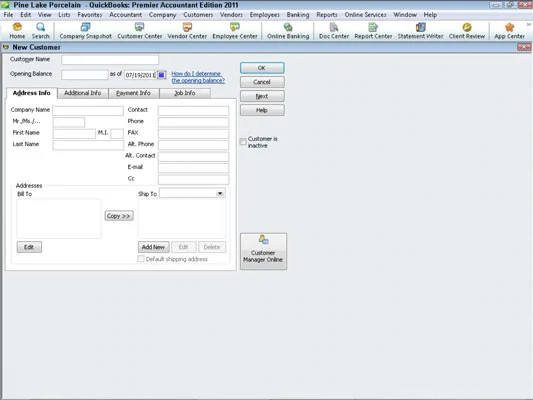Focus the Company Name field
The image size is (533, 400).
click(88, 111)
